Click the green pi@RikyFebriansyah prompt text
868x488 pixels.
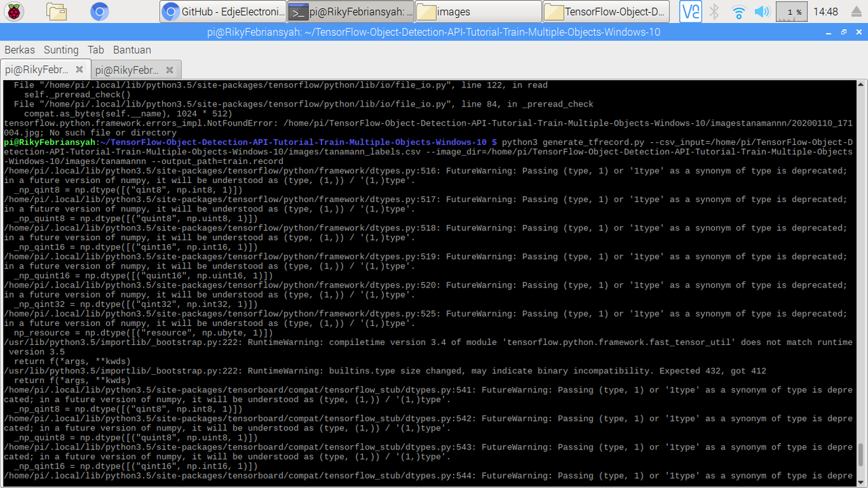[50, 142]
